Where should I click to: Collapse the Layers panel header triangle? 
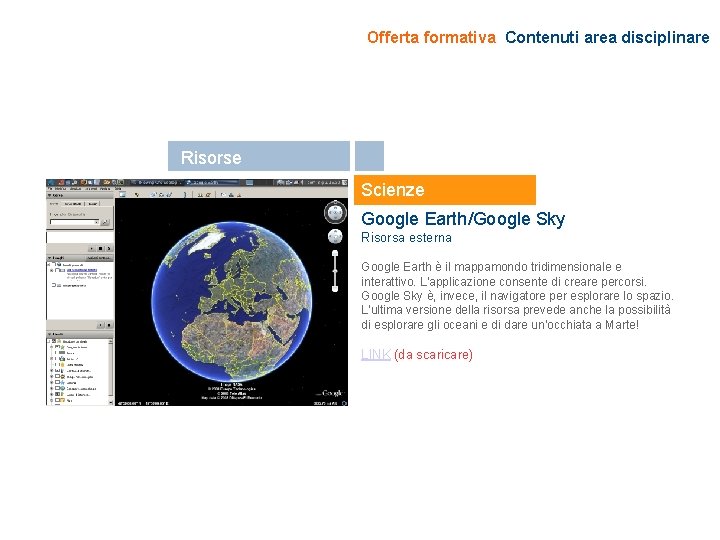coord(50,334)
